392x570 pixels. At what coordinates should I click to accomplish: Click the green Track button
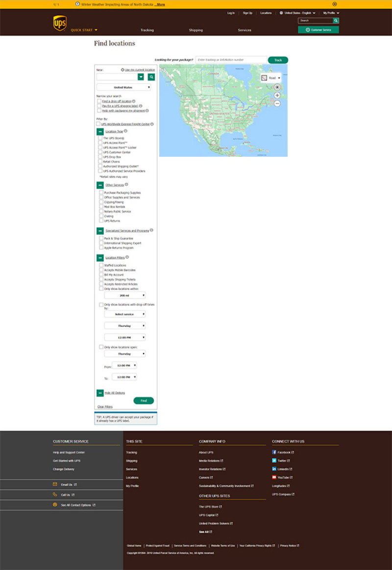coord(278,60)
